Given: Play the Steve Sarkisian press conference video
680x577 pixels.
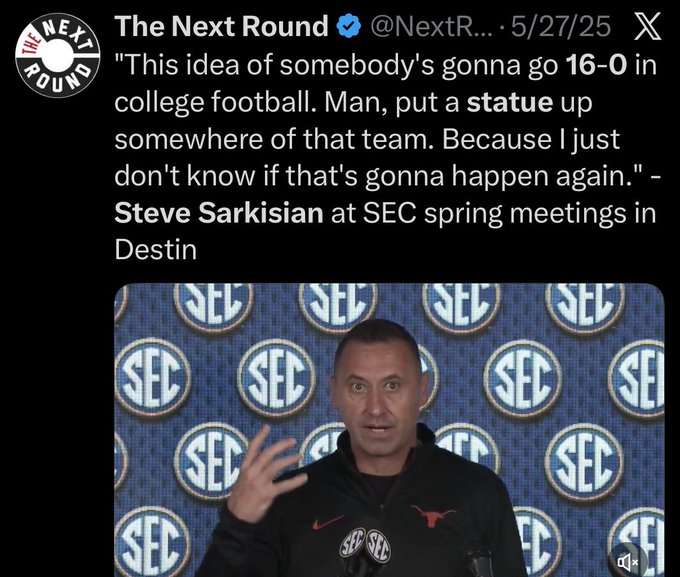Looking at the screenshot, I should tap(389, 430).
